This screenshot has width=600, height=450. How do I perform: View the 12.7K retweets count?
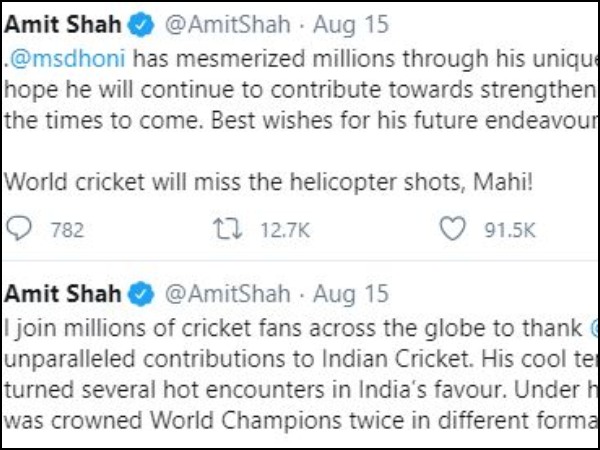[285, 230]
